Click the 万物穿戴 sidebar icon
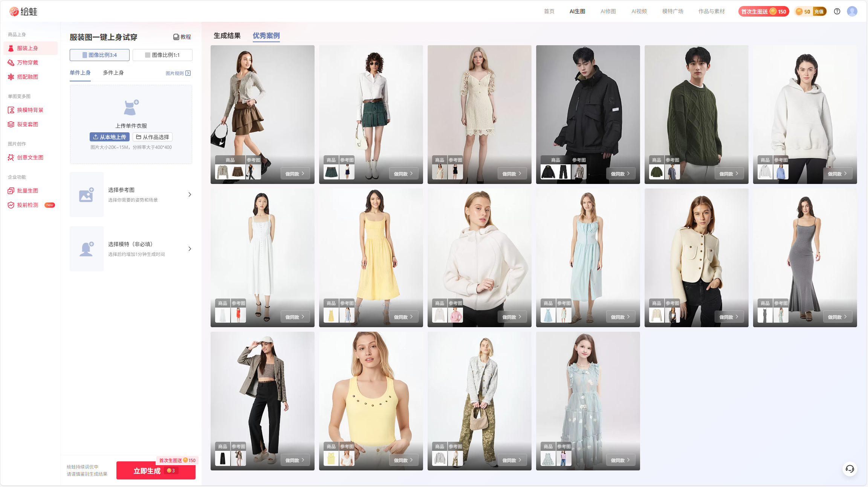Screen dimensions: 868x487 tap(11, 63)
